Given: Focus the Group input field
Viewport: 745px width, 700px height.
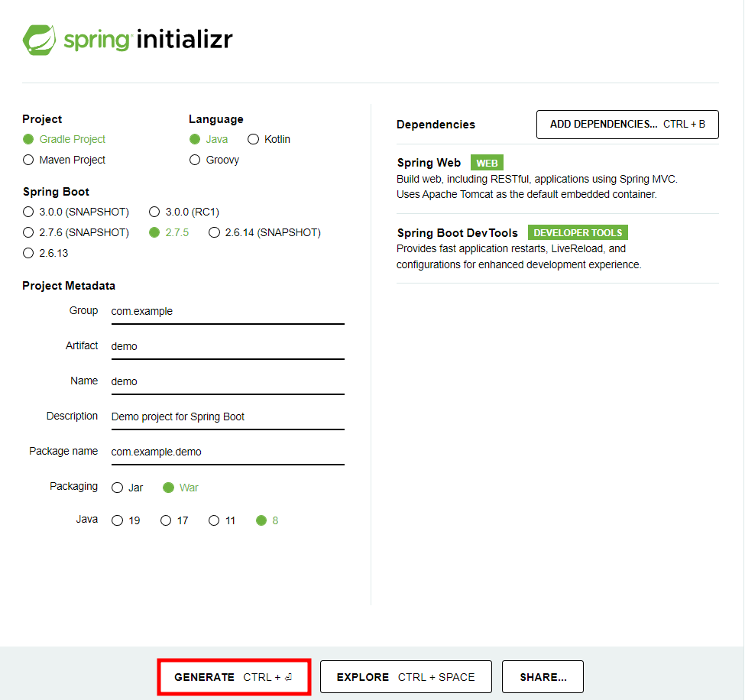Looking at the screenshot, I should (x=228, y=312).
